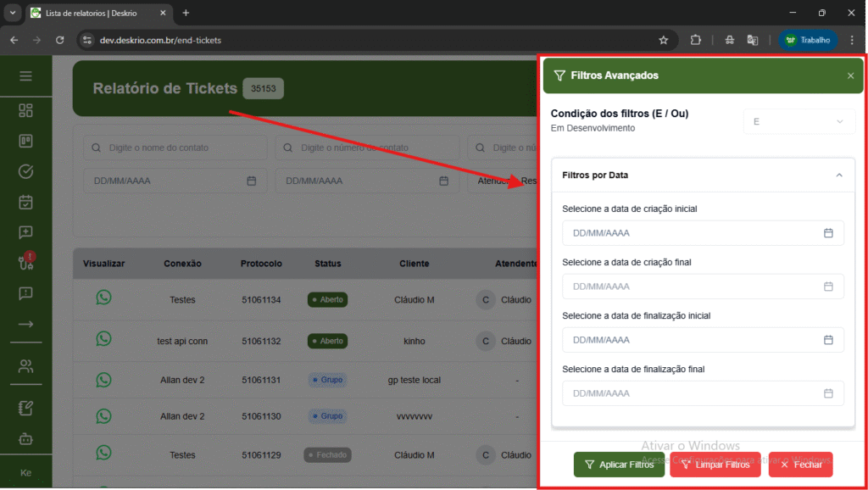Click the robot bot icon in sidebar

point(25,438)
